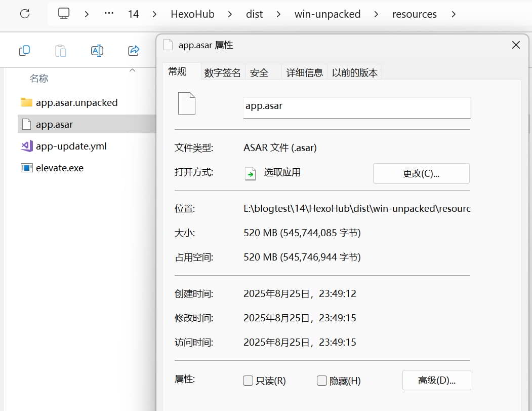Select app-update.yml file
Screen dimensions: 532x411
point(71,146)
